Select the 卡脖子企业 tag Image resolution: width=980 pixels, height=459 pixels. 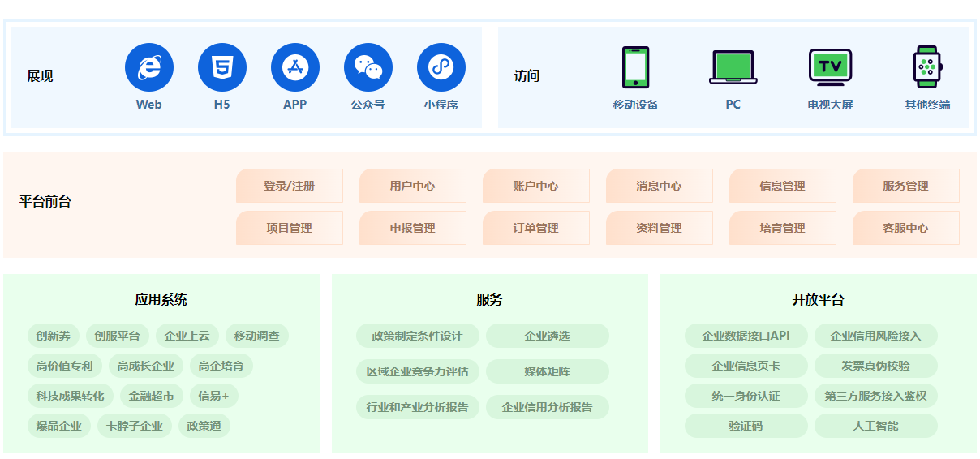coord(135,426)
